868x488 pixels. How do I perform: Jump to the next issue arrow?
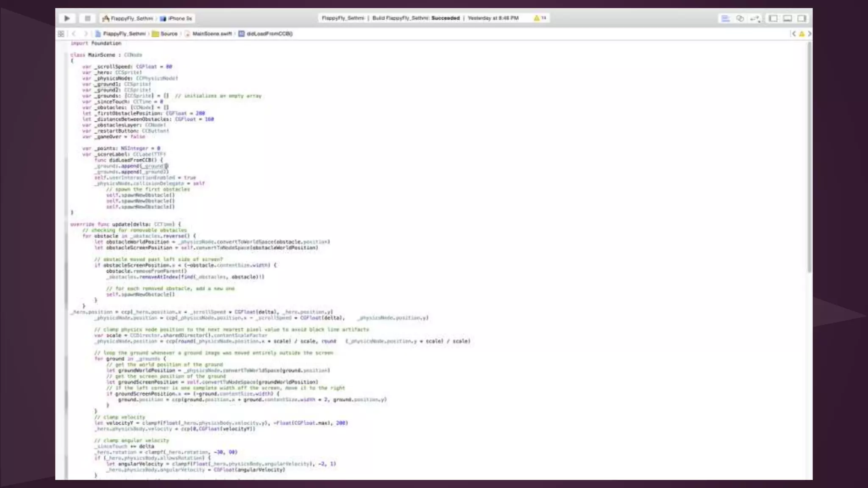pos(810,33)
